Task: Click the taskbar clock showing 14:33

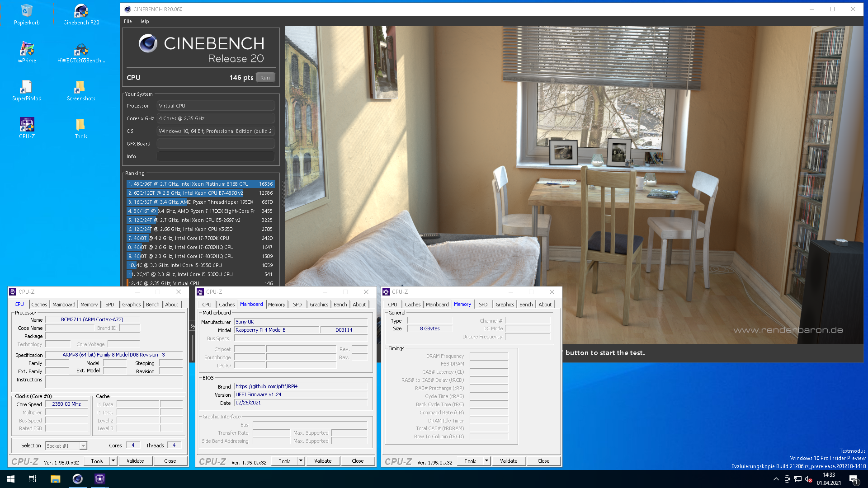Action: point(829,479)
